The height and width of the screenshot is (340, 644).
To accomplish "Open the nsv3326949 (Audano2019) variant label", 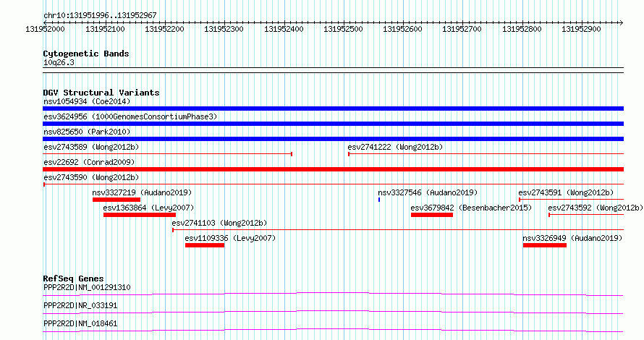I will coord(572,238).
